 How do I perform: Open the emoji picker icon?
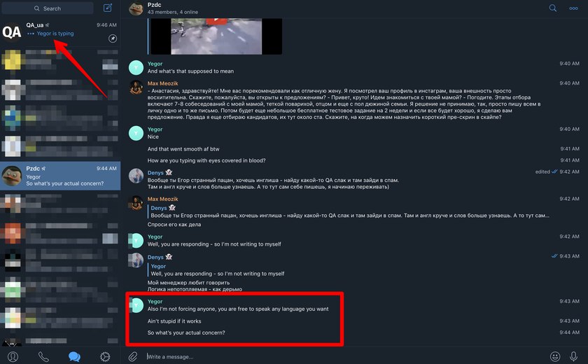tap(555, 356)
